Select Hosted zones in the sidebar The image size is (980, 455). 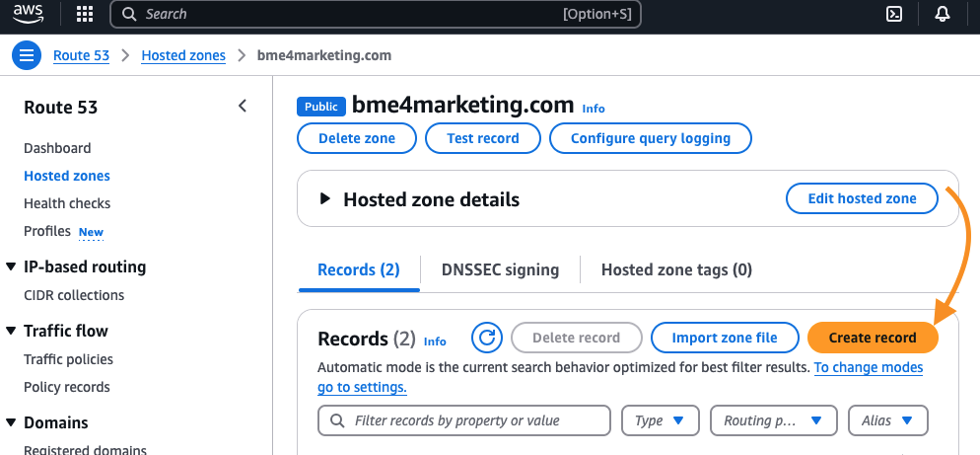coord(67,176)
